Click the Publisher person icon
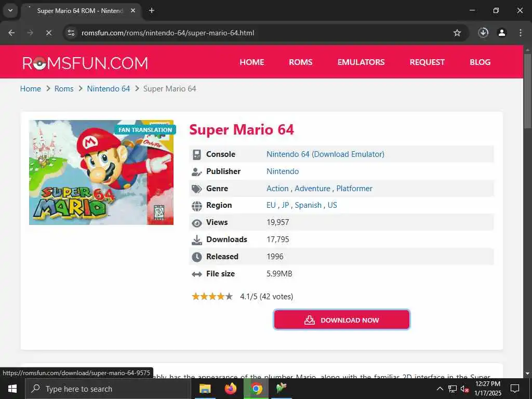532x399 pixels. (197, 171)
